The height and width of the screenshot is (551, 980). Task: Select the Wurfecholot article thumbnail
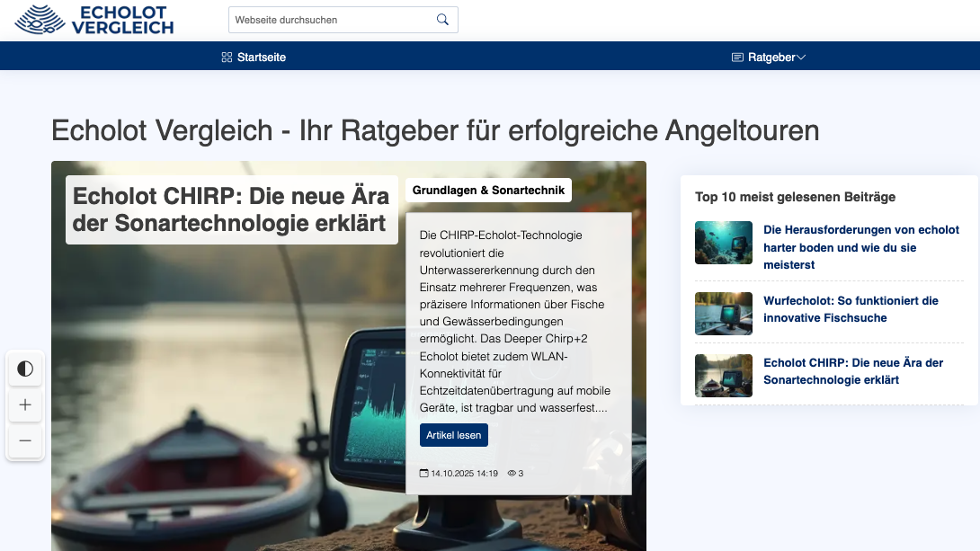point(724,314)
